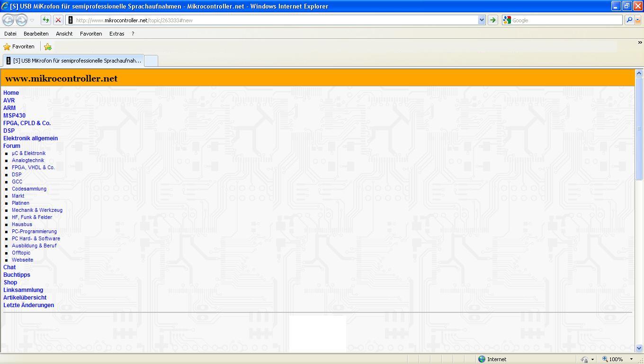This screenshot has height=364, width=644.
Task: Click the www.mikrocontroller.net header title
Action: [x=61, y=79]
